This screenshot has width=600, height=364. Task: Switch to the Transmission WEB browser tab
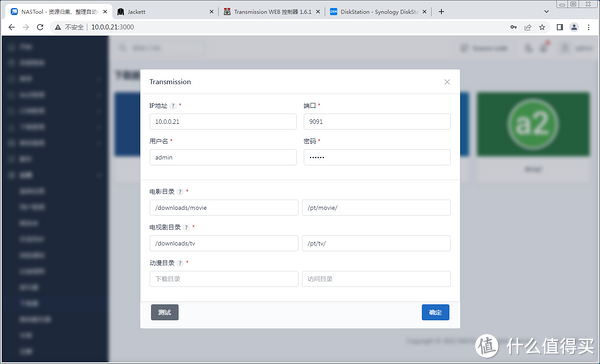click(272, 12)
